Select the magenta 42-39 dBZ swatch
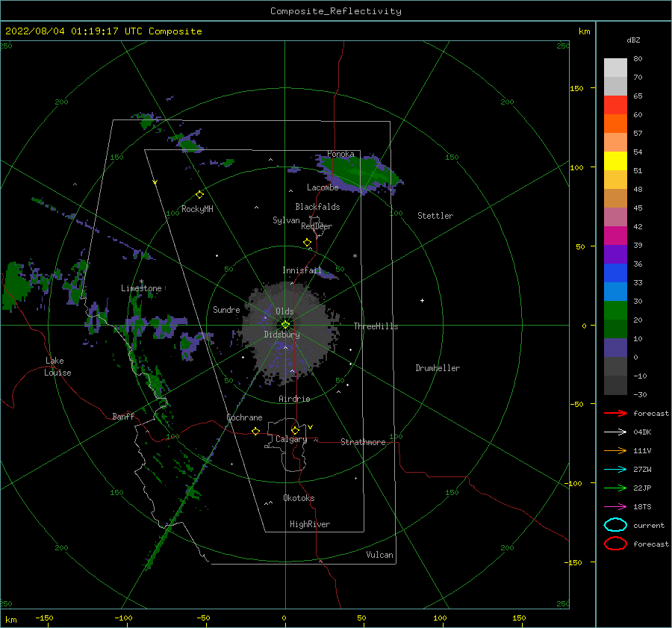 pos(615,235)
